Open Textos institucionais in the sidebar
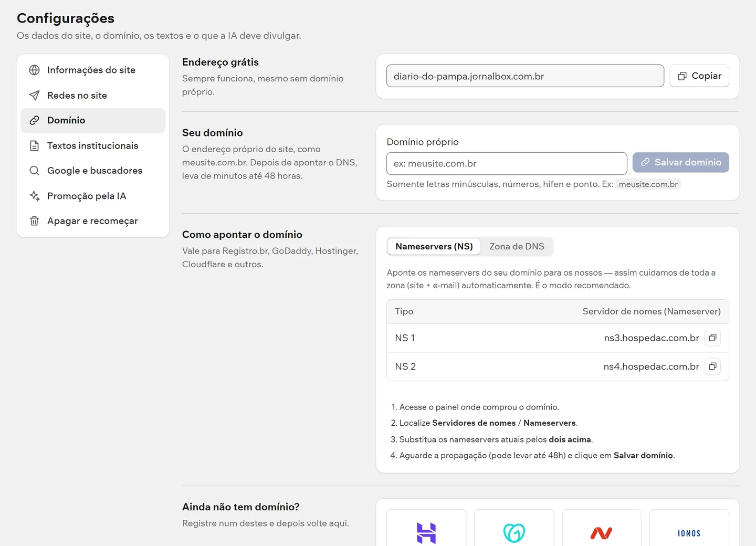756x546 pixels. pyautogui.click(x=93, y=145)
